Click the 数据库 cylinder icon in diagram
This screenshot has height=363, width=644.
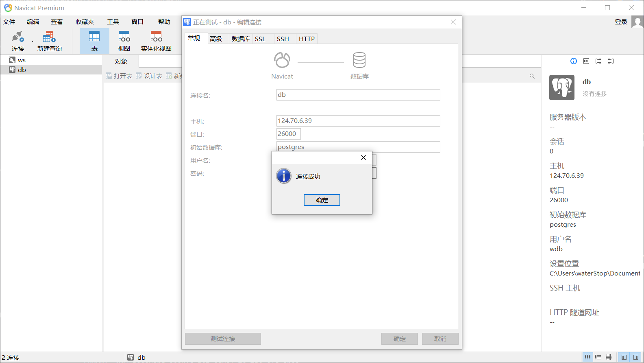(359, 60)
